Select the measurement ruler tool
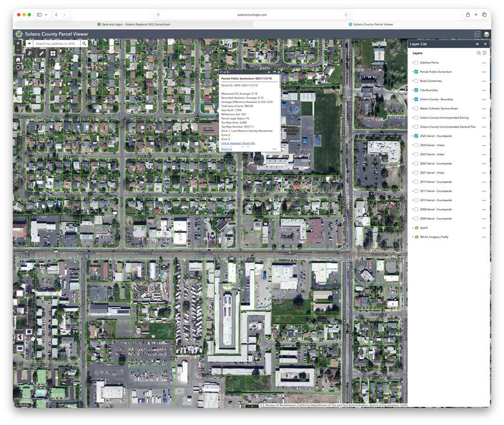Viewport: 504px width, 425px height. click(41, 54)
